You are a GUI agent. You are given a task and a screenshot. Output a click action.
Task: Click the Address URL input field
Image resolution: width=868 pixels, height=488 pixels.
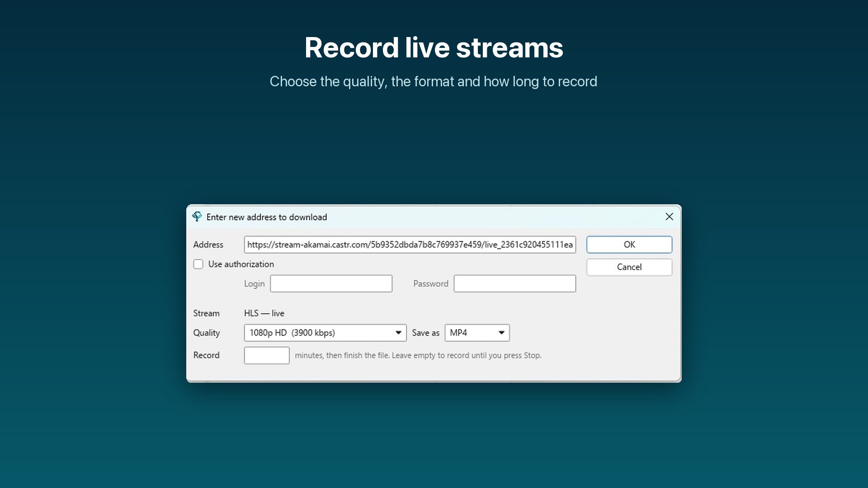tap(410, 244)
